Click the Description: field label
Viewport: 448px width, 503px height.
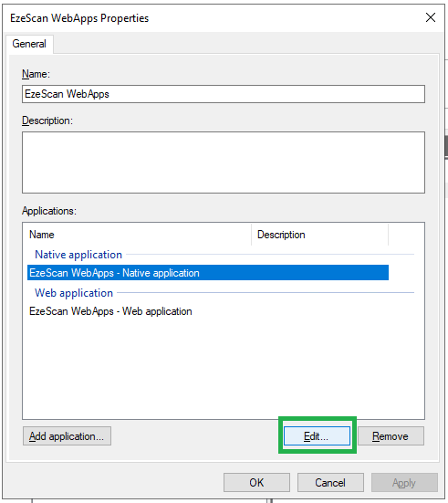pos(47,121)
